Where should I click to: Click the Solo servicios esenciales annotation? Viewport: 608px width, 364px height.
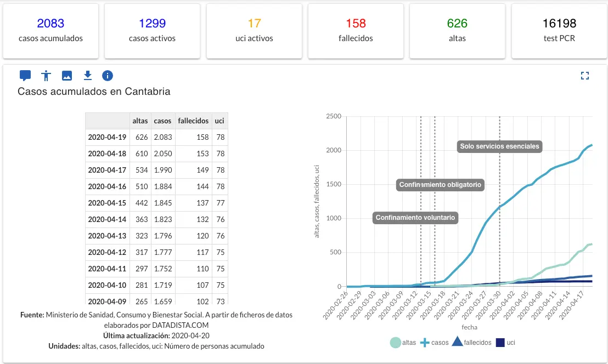click(499, 146)
